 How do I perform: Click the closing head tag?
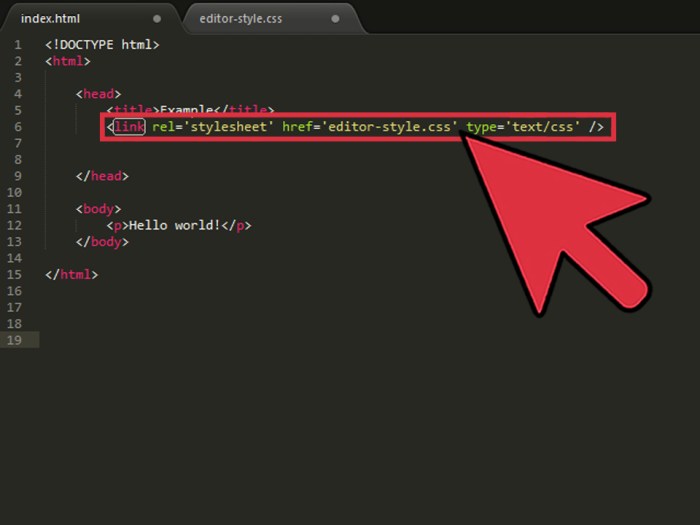[102, 176]
